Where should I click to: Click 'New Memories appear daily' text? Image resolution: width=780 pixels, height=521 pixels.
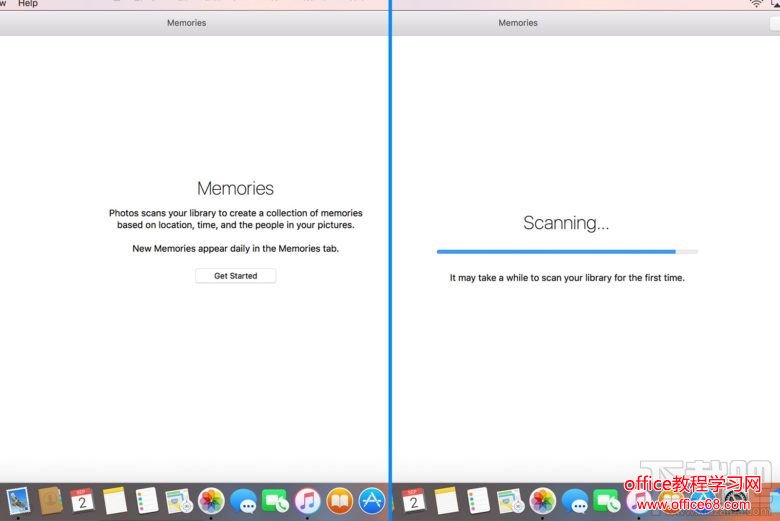[235, 248]
